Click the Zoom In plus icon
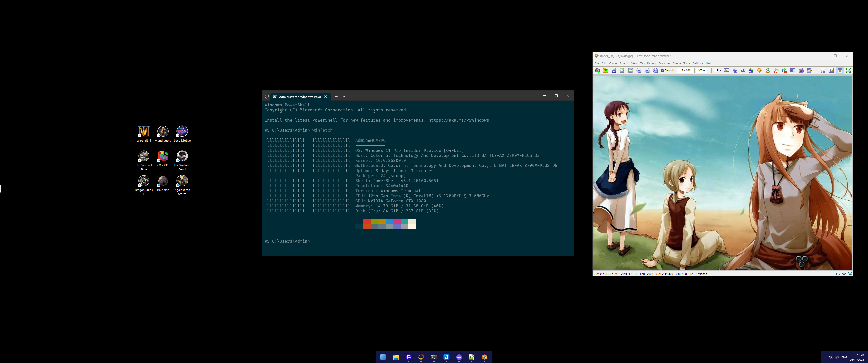Viewport: 868px width, 363px height. pos(639,70)
